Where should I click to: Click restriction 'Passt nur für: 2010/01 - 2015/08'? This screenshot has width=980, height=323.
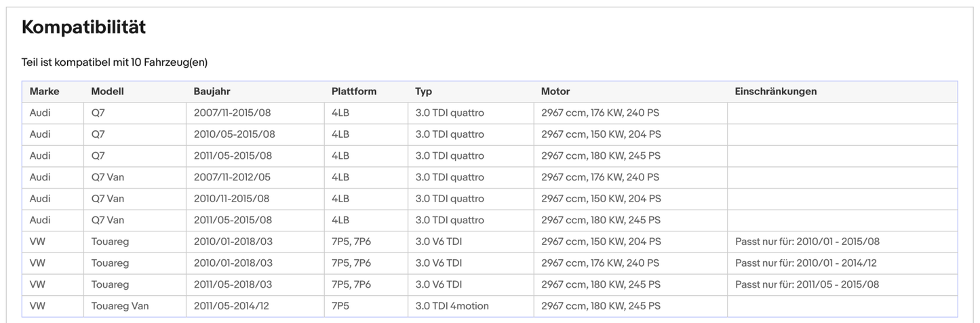point(807,242)
